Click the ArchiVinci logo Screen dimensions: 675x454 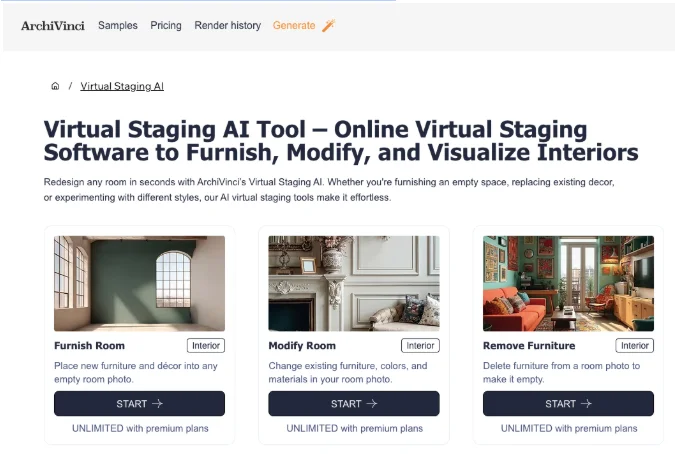(53, 26)
